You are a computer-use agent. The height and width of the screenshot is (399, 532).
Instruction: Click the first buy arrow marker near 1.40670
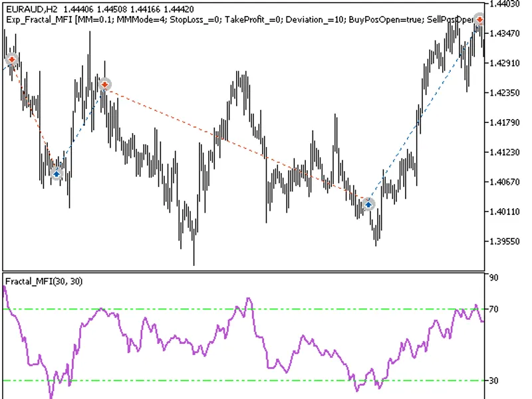tap(57, 174)
